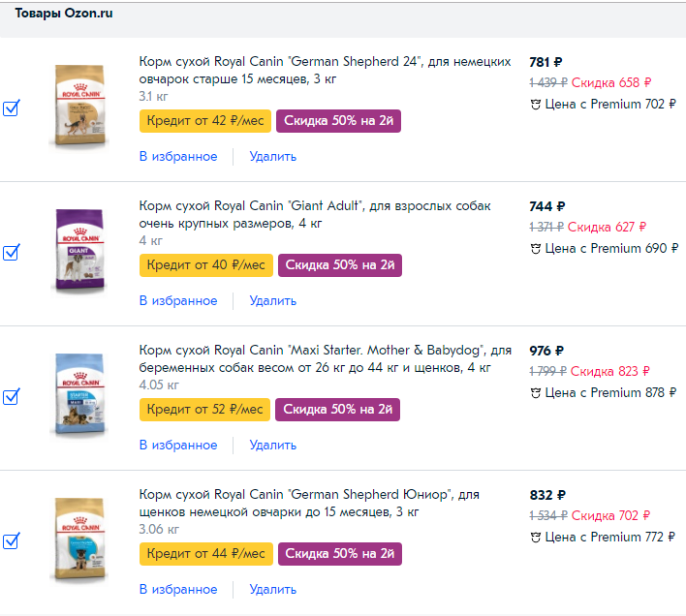
Task: Remove Giant Adult with Удалить link
Action: click(272, 300)
